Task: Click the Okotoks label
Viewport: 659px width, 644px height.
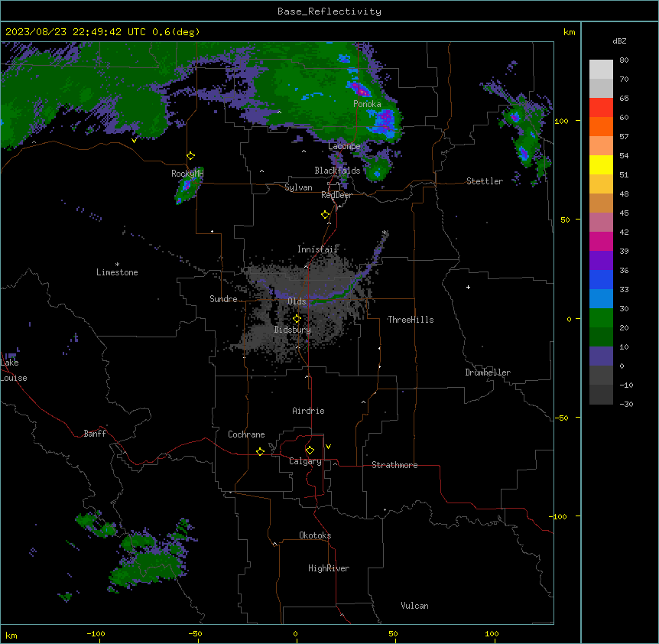Action: [315, 535]
